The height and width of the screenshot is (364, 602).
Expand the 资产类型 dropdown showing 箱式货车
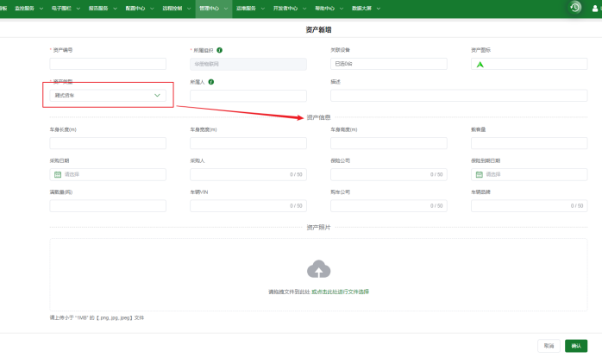tap(108, 95)
